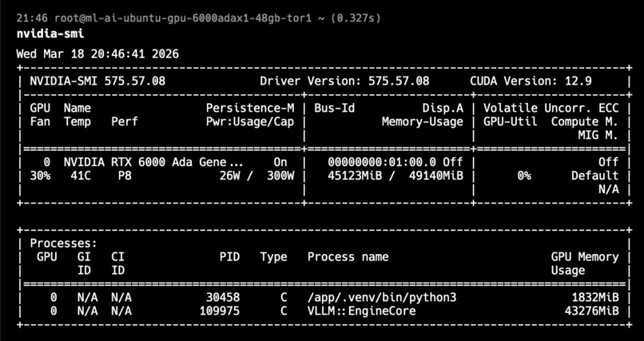Click the Pwr:Usage/Cap header

click(x=250, y=122)
